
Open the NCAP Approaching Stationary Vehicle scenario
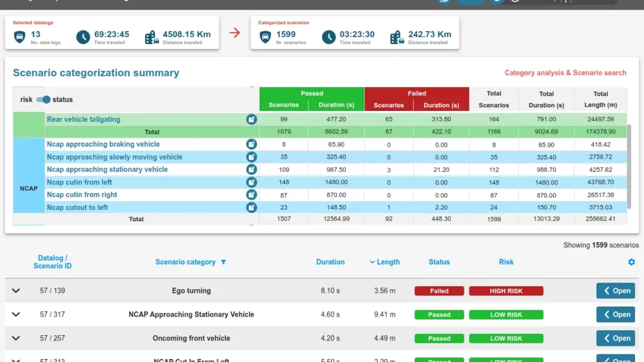615,314
